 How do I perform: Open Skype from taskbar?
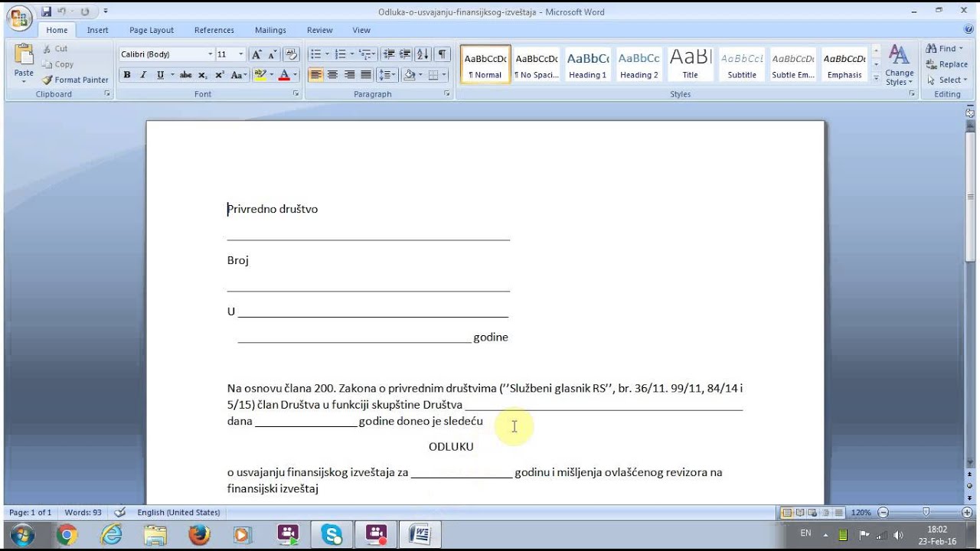coord(332,535)
